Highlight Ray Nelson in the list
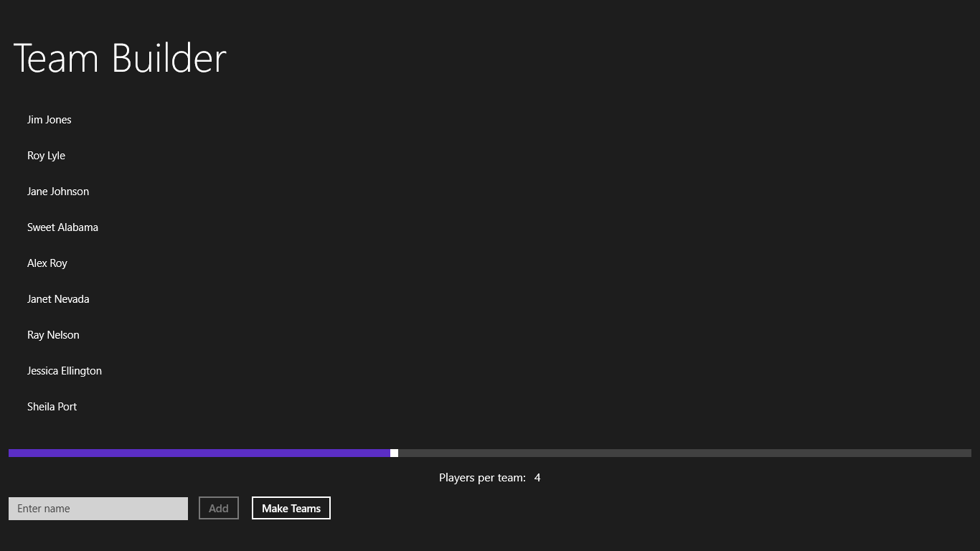 (53, 335)
